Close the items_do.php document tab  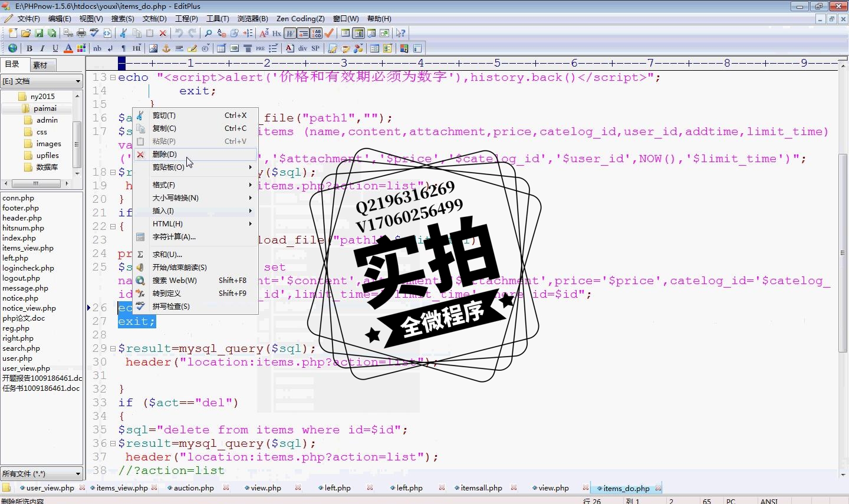(x=658, y=487)
